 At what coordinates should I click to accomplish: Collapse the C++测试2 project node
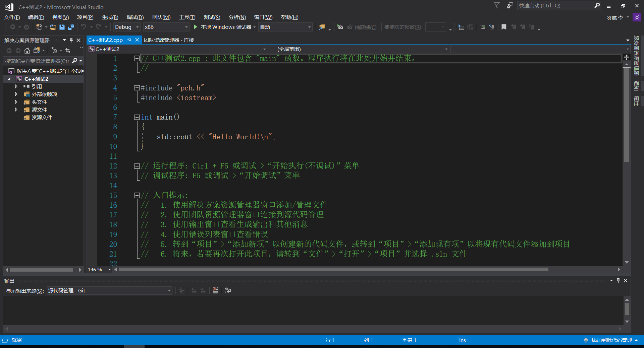pyautogui.click(x=9, y=79)
